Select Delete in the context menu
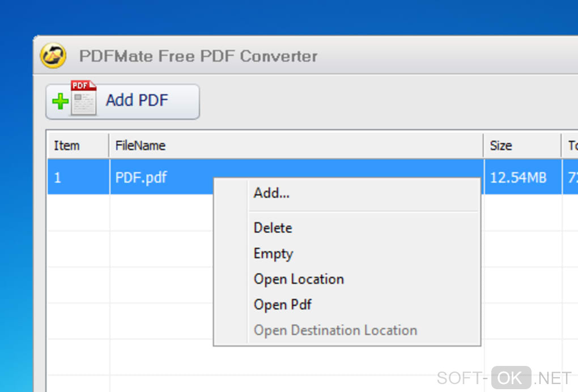 click(x=273, y=228)
